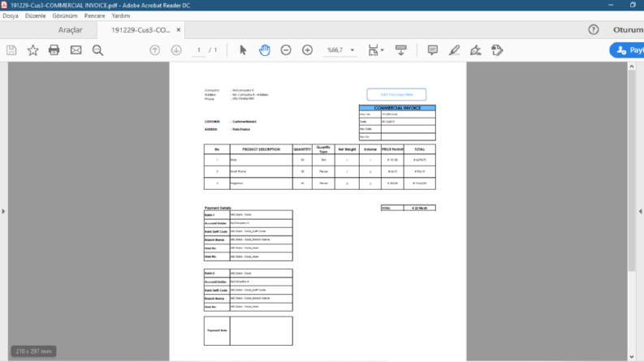Open the Görünüm menu
The height and width of the screenshot is (362, 644).
65,15
